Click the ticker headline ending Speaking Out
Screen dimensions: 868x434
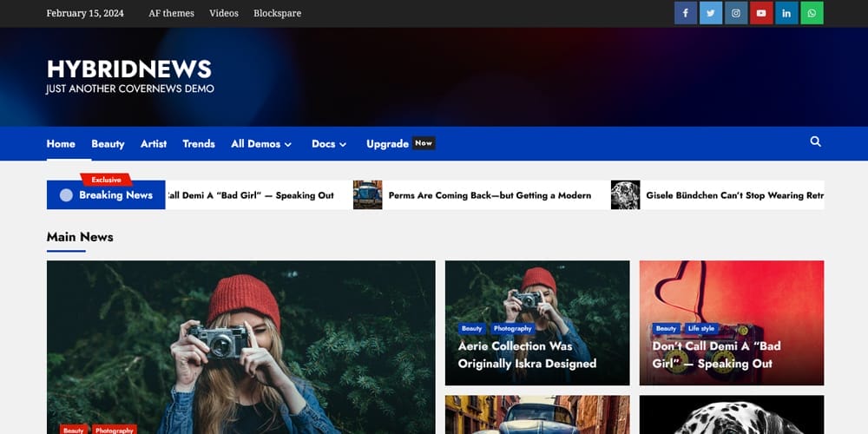[250, 195]
